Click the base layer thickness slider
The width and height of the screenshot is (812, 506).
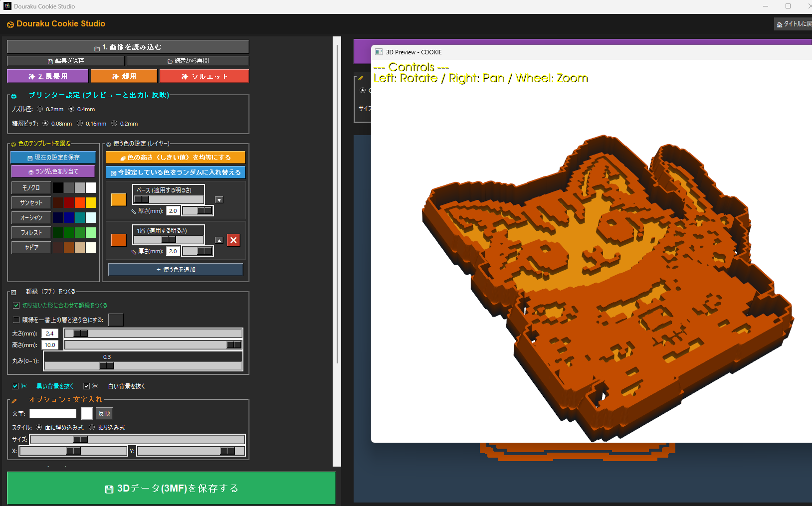(x=198, y=211)
